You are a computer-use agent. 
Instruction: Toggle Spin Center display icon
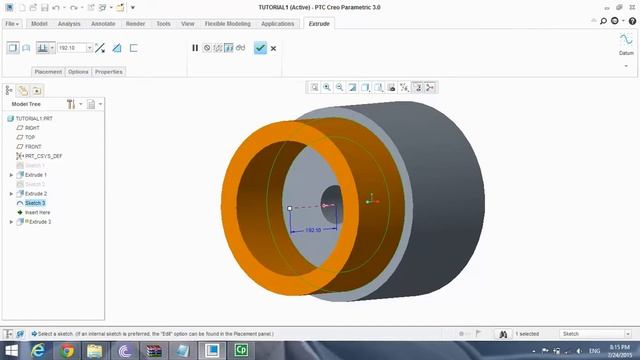430,87
